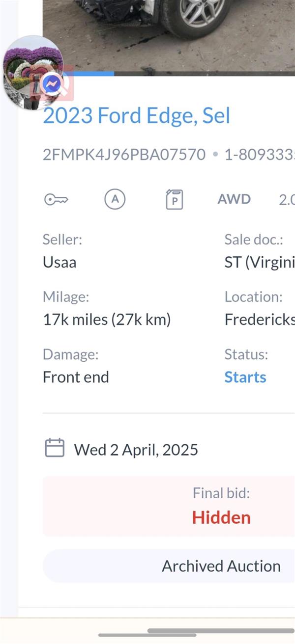Click the image gallery progress bar
Viewport: 295px width, 644px height.
point(169,74)
